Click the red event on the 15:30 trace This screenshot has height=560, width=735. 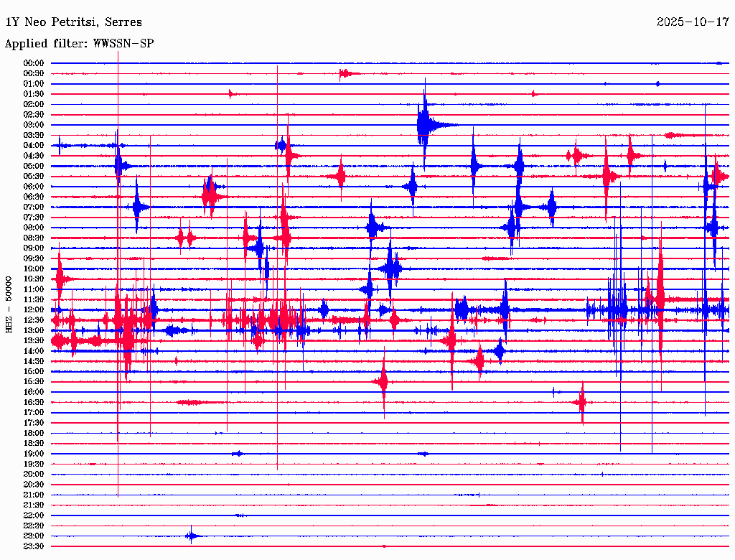coord(383,382)
